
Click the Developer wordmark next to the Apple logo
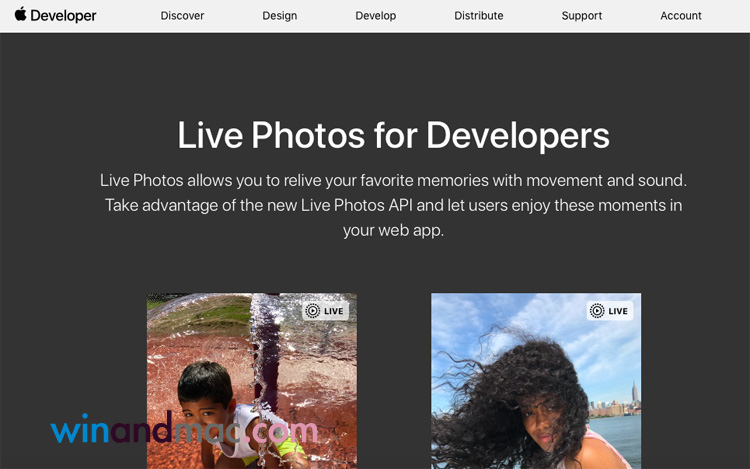click(64, 16)
